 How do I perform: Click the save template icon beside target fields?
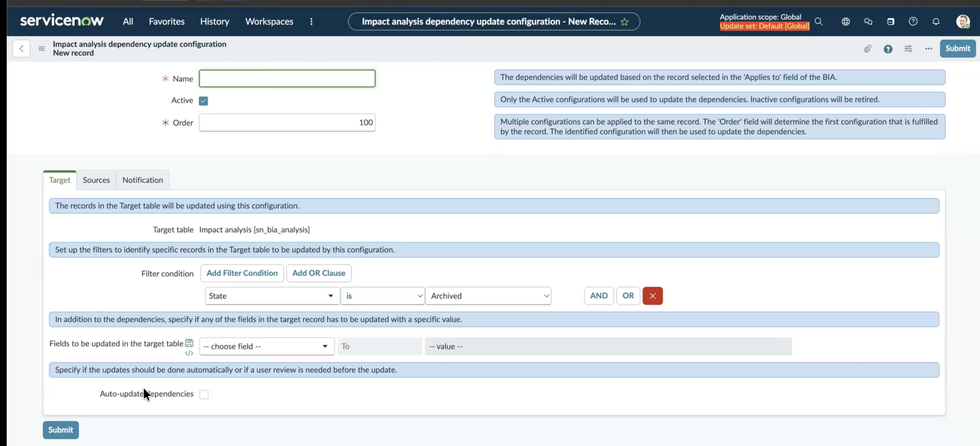pos(189,343)
